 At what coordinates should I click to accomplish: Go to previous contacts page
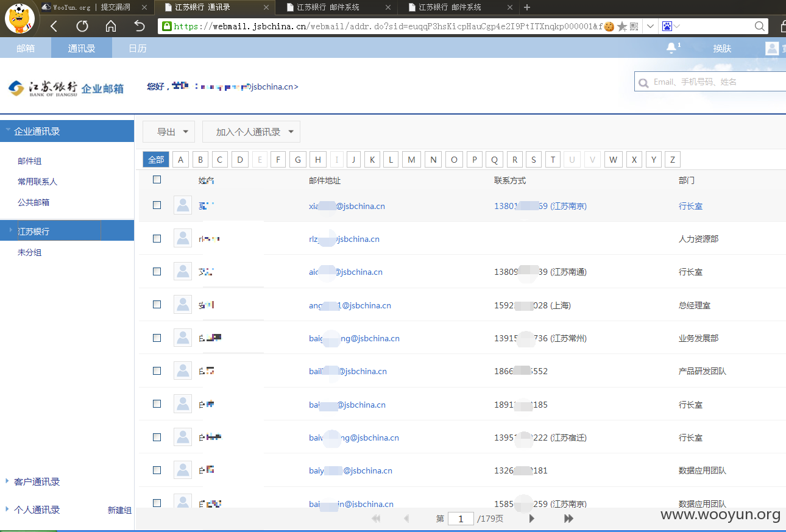(x=406, y=519)
